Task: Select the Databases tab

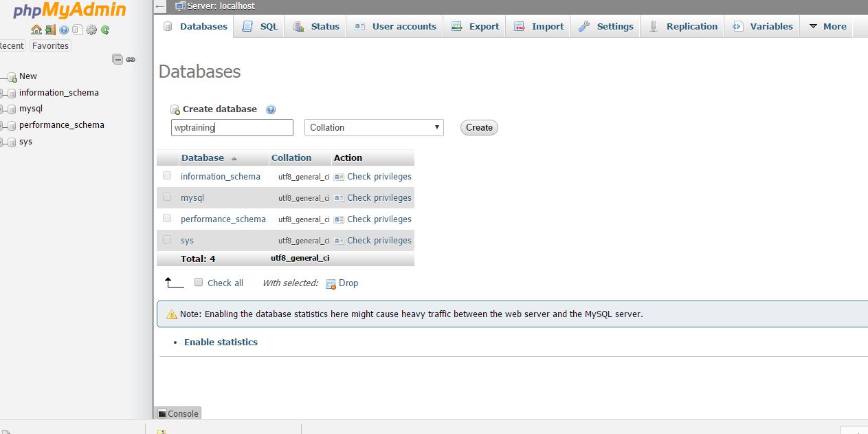Action: [195, 26]
